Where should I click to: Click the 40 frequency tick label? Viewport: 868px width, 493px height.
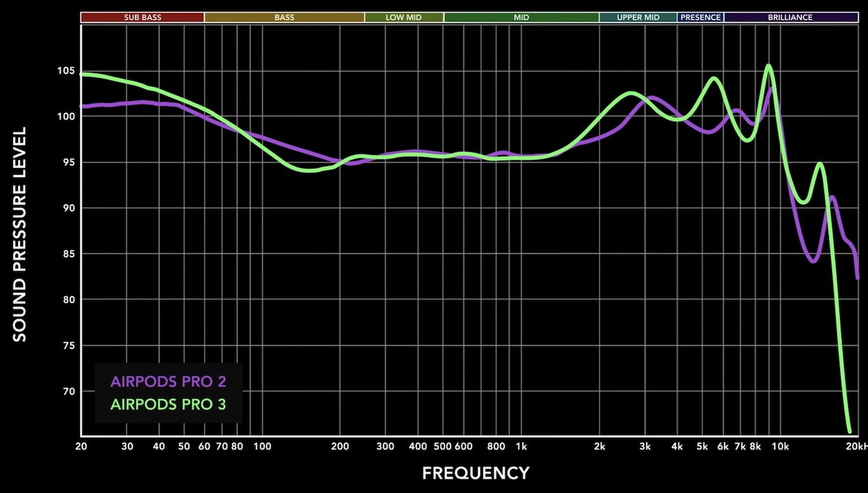click(x=159, y=446)
